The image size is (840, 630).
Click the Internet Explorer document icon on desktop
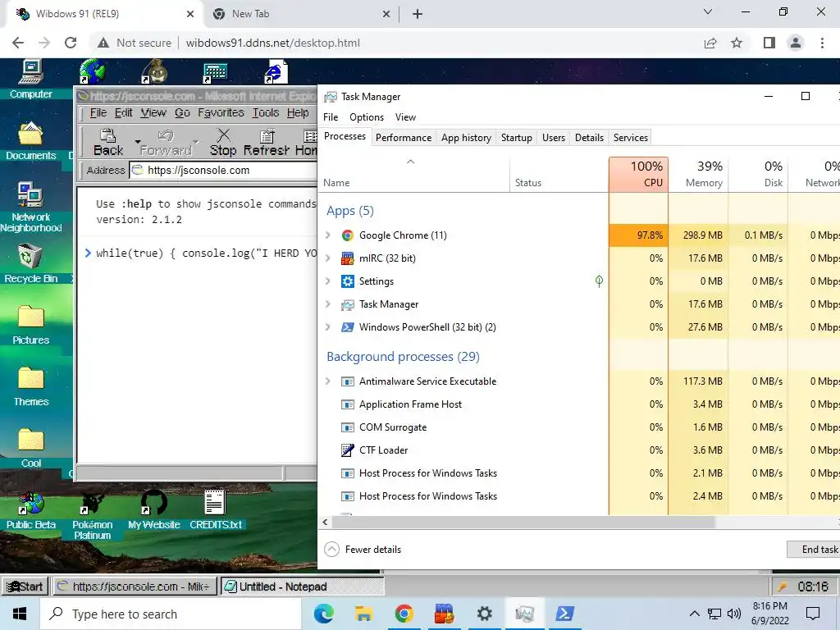click(x=276, y=72)
